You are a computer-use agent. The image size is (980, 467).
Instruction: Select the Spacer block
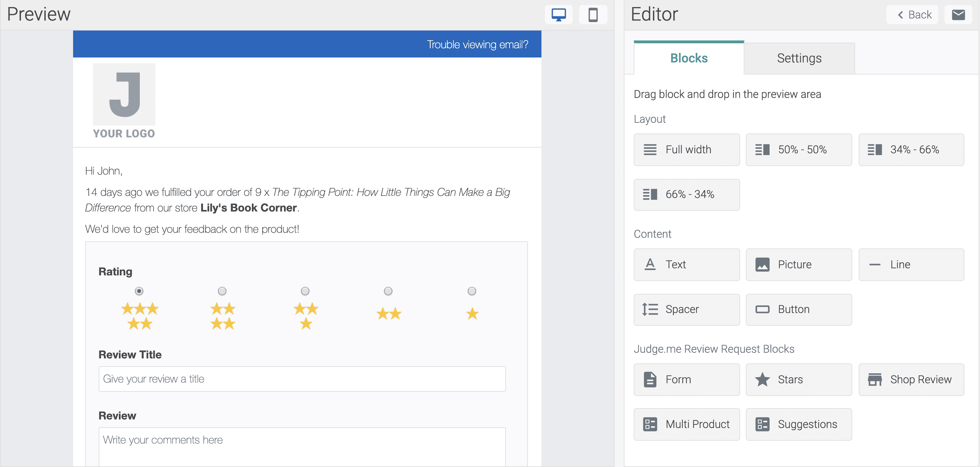click(x=686, y=309)
